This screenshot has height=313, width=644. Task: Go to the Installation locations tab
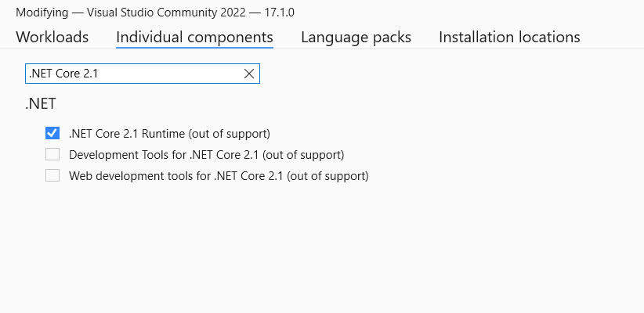(x=509, y=37)
